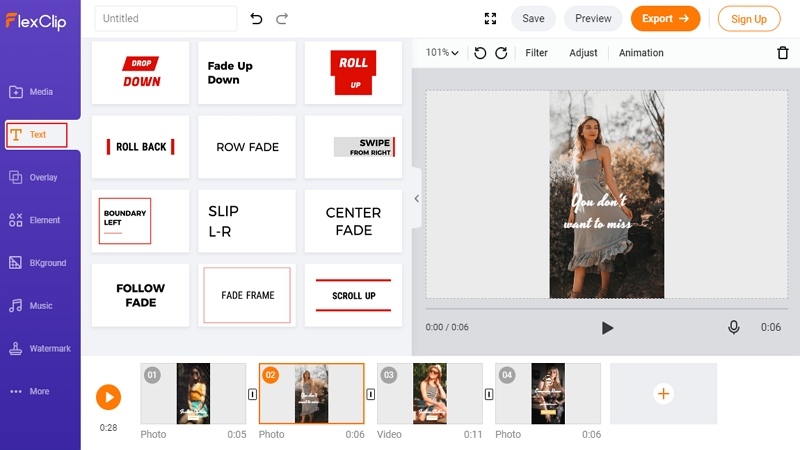800x450 pixels.
Task: Click the redo arrow beside the title
Action: click(x=282, y=19)
